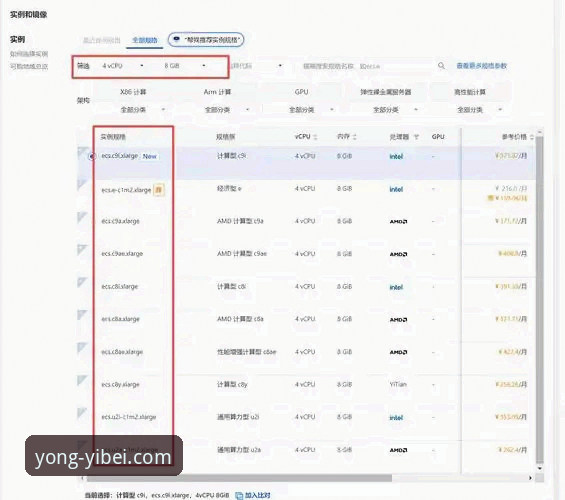Click the magnifier search icon
Image resolution: width=565 pixels, height=500 pixels.
(x=441, y=66)
